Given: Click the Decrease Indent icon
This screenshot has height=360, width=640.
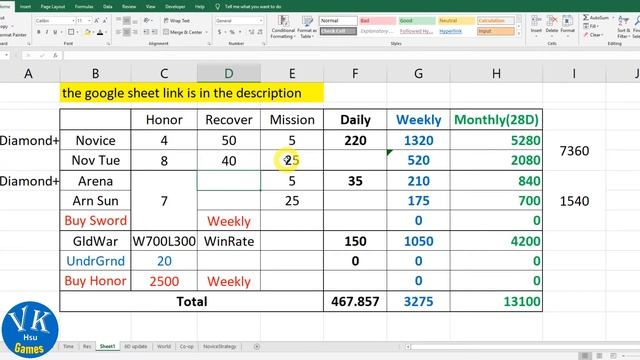Looking at the screenshot, I should coord(146,32).
